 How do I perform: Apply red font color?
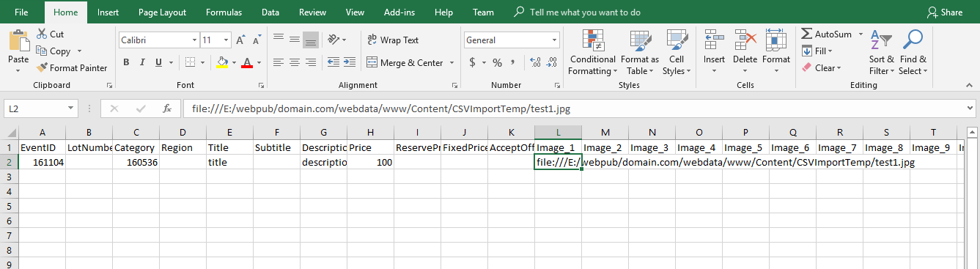[x=247, y=62]
